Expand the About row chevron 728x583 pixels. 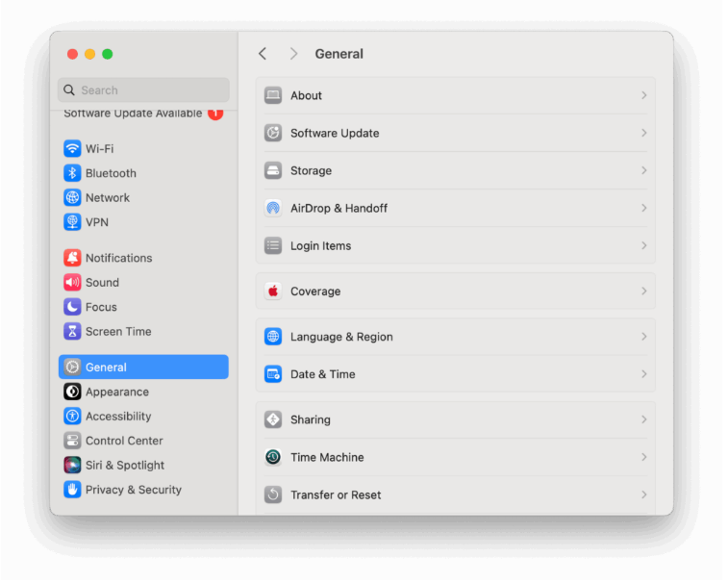[643, 96]
